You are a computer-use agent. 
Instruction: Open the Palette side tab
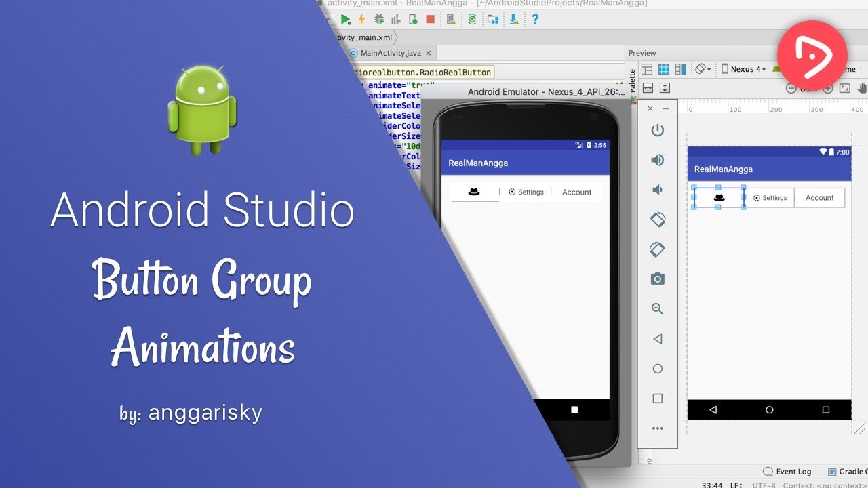[633, 84]
